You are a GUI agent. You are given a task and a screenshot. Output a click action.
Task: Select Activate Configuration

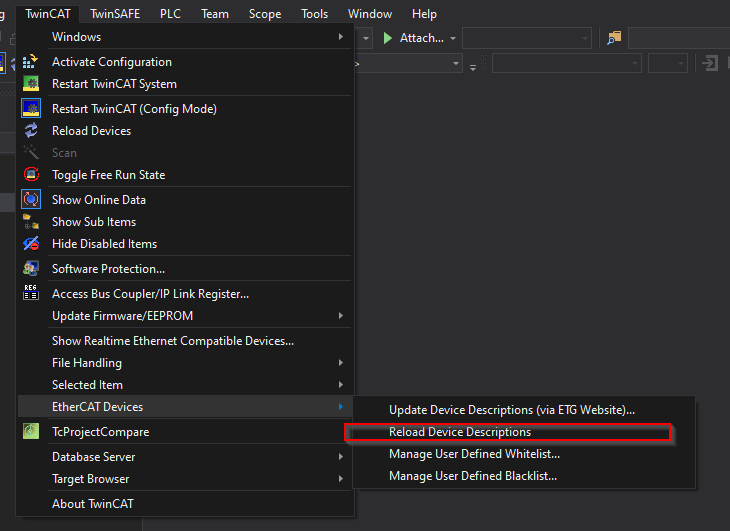pyautogui.click(x=185, y=62)
